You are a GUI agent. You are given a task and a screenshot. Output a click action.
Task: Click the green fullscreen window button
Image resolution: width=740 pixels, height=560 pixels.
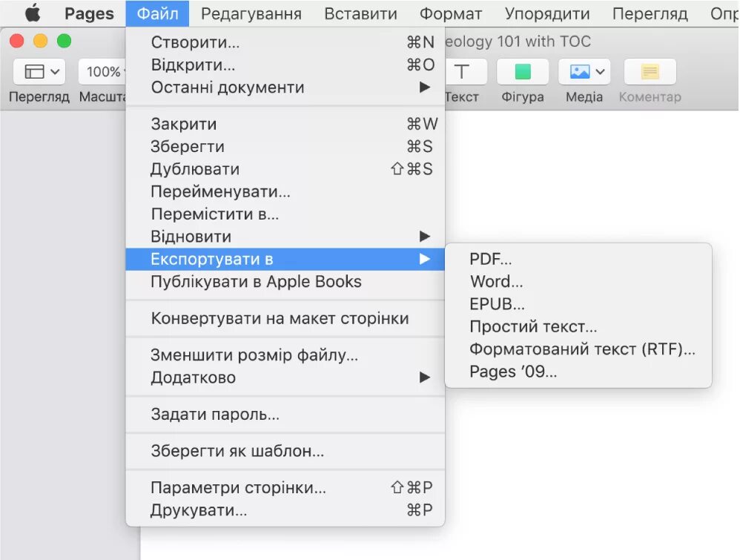(x=65, y=41)
